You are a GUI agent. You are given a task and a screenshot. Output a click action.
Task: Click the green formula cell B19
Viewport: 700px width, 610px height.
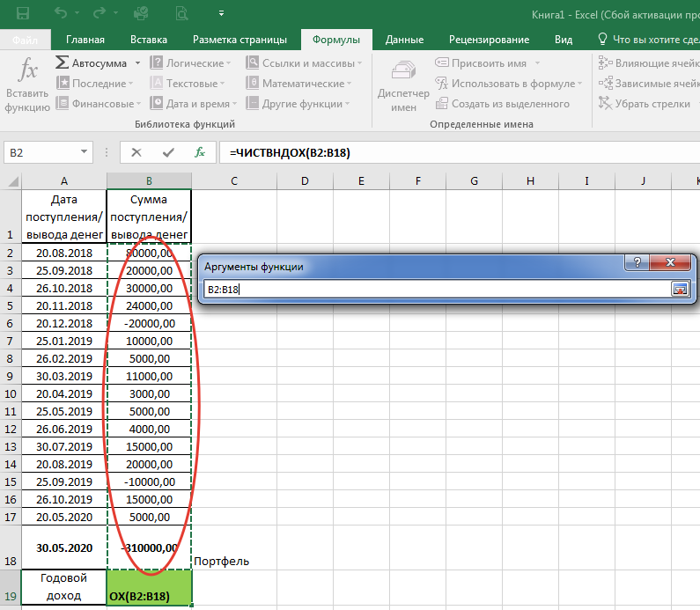point(149,588)
